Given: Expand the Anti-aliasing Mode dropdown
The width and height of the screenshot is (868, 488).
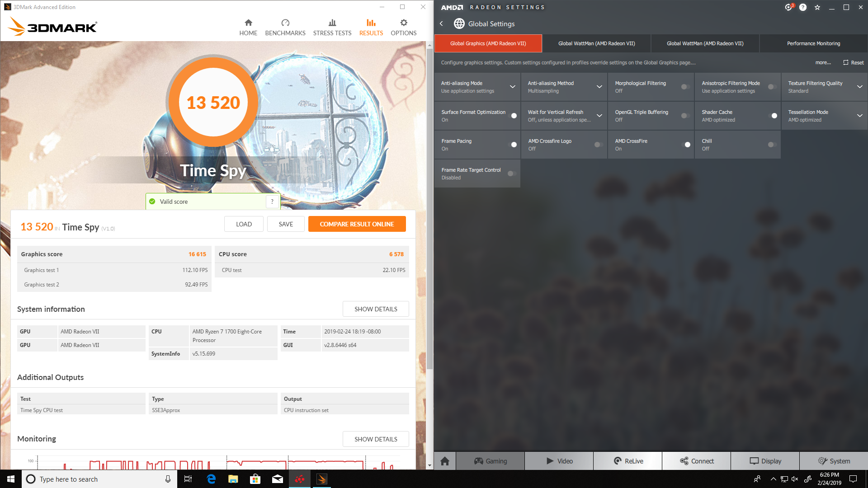Looking at the screenshot, I should [x=513, y=87].
